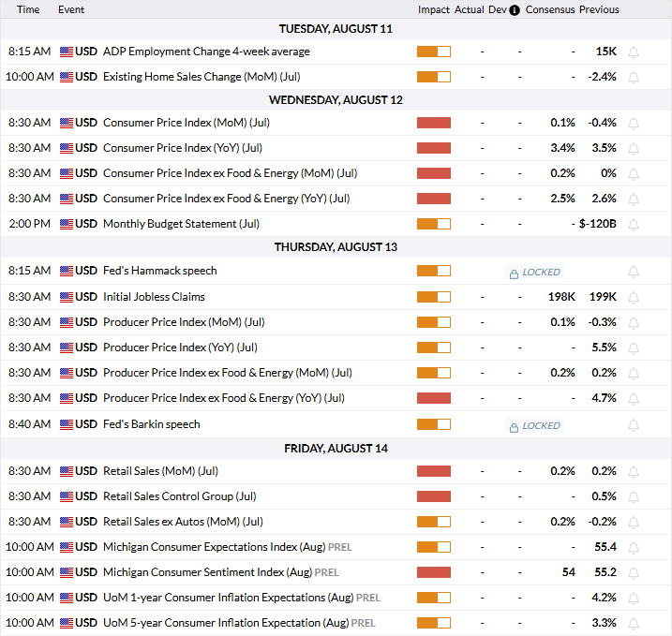This screenshot has height=636, width=672.
Task: Click the alert bell for ADP Employment Change
Action: click(x=634, y=52)
